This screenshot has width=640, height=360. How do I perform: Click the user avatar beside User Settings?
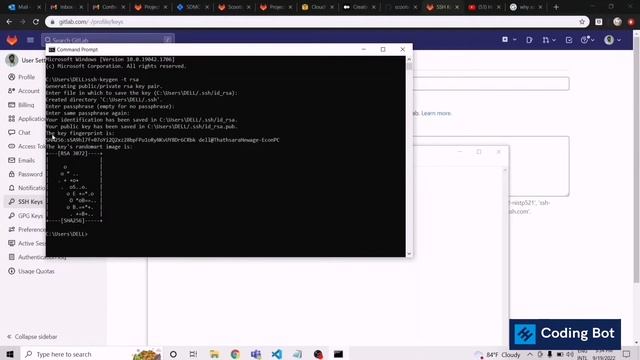click(11, 60)
